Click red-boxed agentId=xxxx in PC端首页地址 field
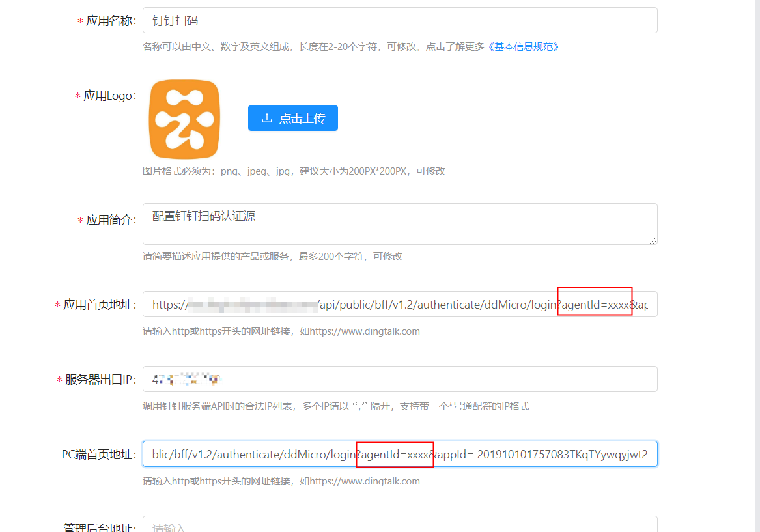Image resolution: width=760 pixels, height=532 pixels. tap(395, 455)
